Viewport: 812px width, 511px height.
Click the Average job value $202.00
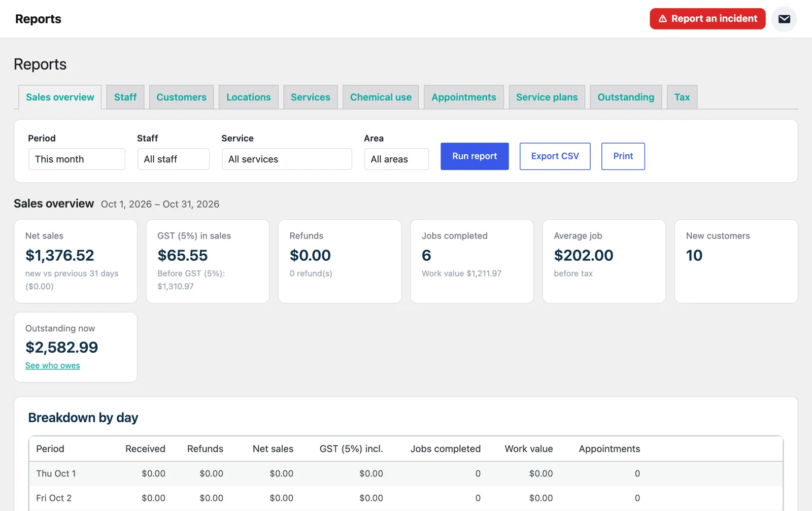[584, 255]
